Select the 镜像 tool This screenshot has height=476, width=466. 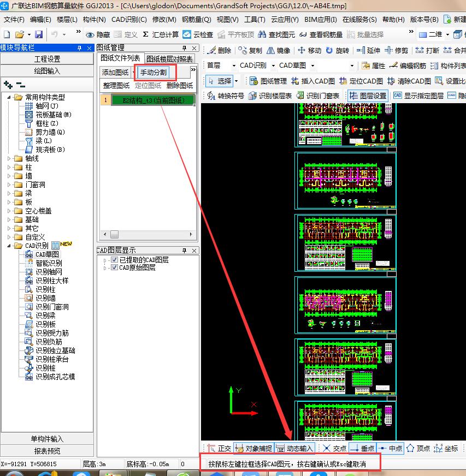point(278,50)
